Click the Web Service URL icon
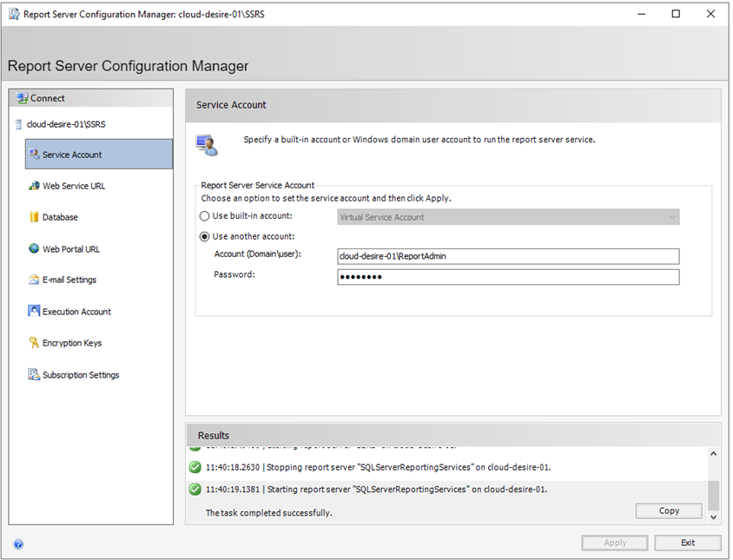Image resolution: width=733 pixels, height=560 pixels. (34, 186)
